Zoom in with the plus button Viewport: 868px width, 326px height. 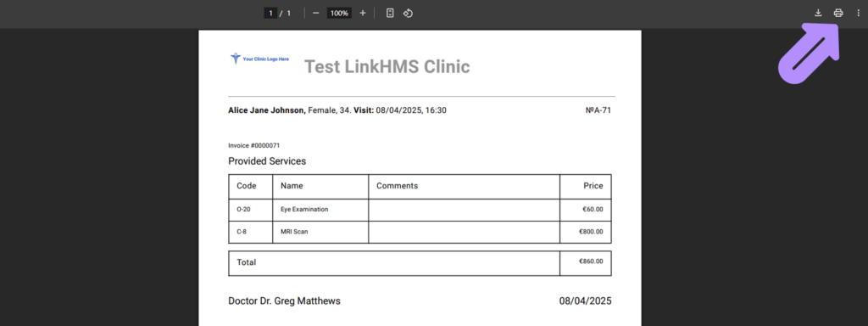coord(363,13)
